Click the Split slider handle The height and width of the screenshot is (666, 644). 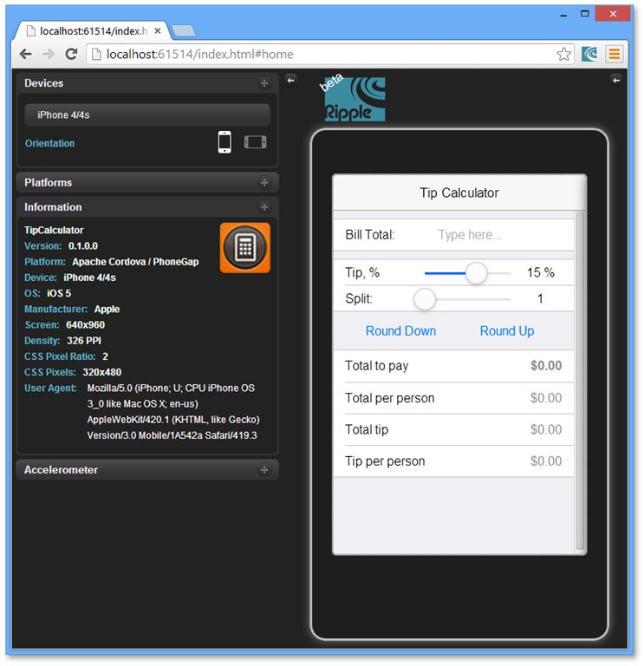pyautogui.click(x=425, y=299)
